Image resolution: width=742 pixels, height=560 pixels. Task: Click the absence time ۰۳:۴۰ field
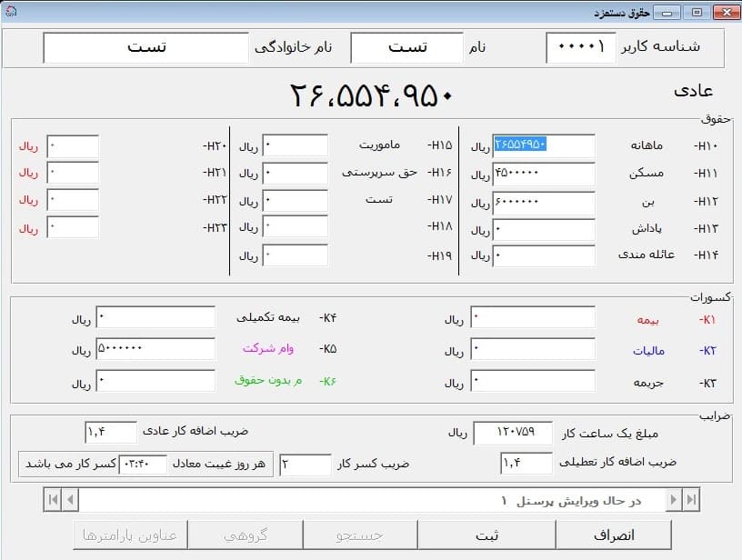click(143, 465)
